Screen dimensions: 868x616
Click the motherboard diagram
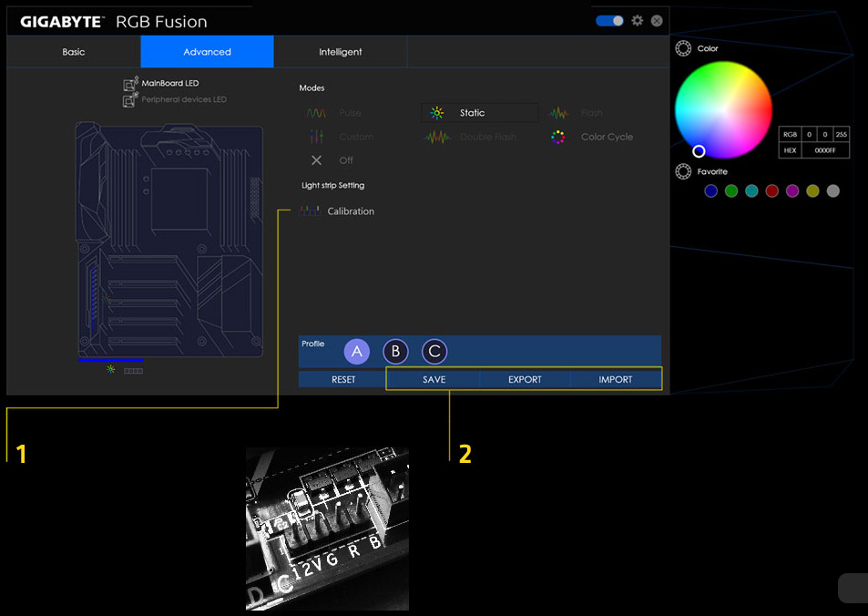168,240
